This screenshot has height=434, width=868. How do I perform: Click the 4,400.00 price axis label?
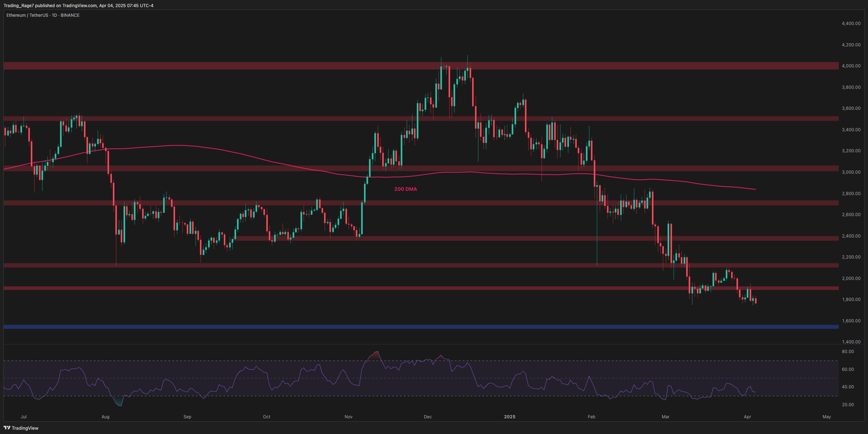[x=851, y=24]
